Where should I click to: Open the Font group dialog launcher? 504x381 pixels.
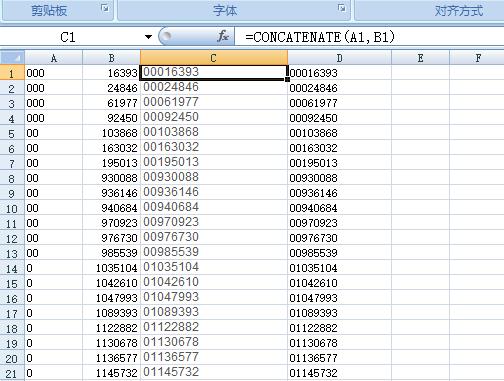(x=341, y=8)
